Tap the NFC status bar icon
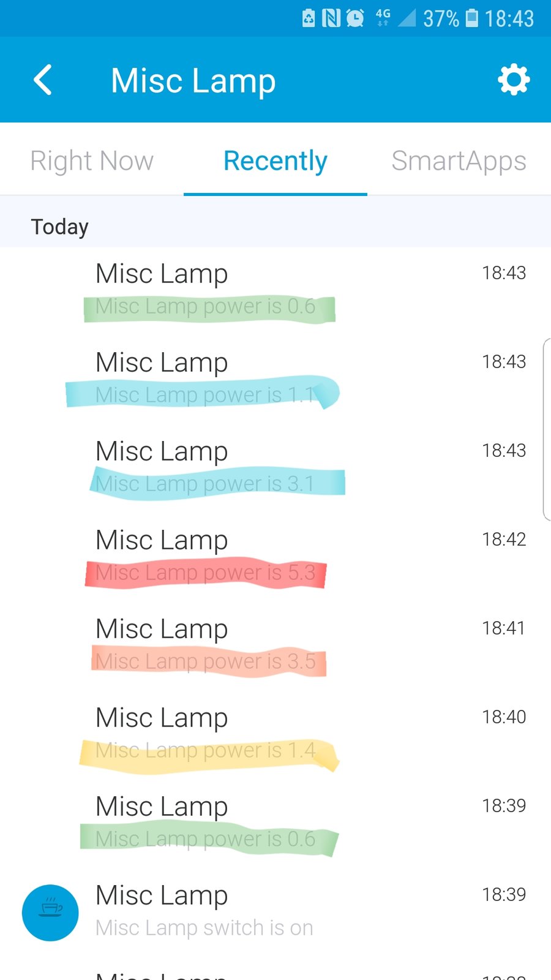This screenshot has height=980, width=551. click(331, 18)
